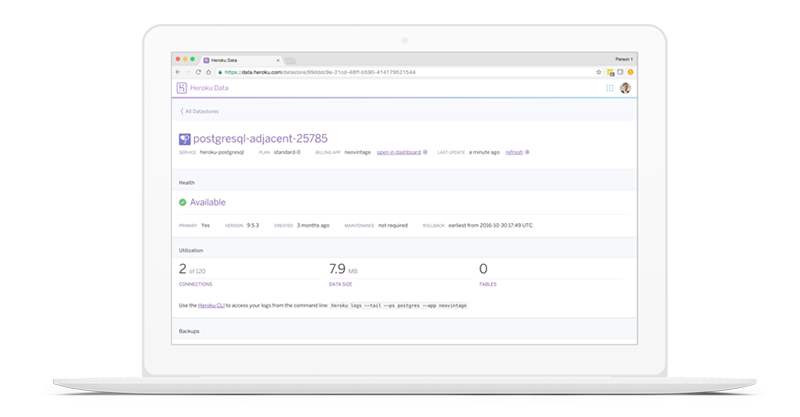Click the 'heroku logs --tail' command snippet
This screenshot has width=800, height=417.
pos(398,305)
